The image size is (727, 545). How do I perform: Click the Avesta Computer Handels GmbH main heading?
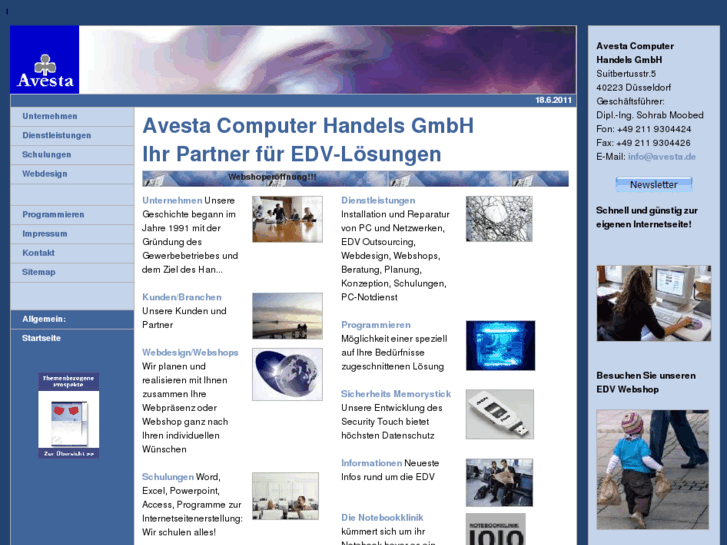(308, 126)
